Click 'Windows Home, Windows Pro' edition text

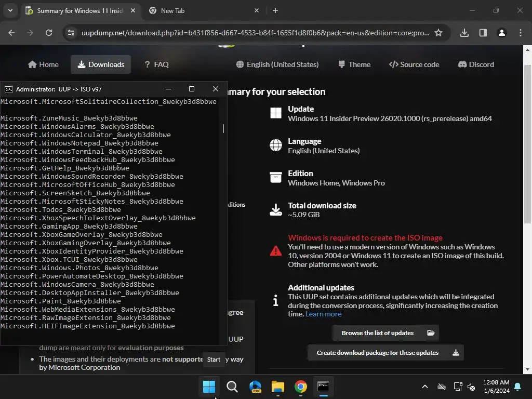click(336, 183)
